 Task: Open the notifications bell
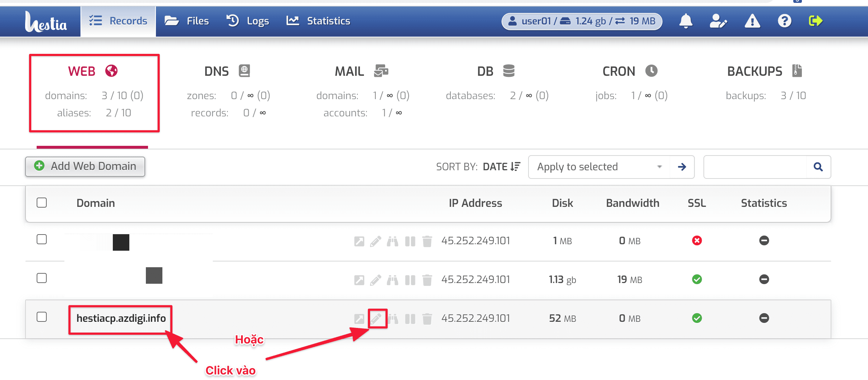(x=685, y=21)
